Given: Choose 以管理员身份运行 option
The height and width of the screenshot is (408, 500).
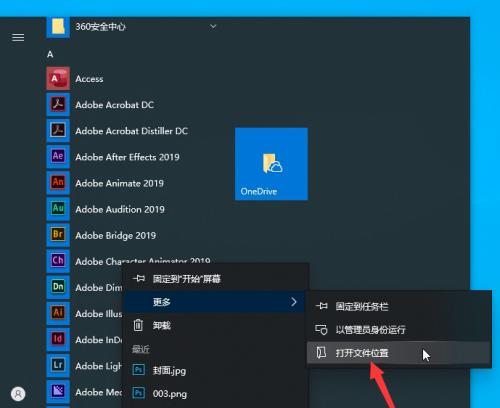Looking at the screenshot, I should click(x=399, y=330).
